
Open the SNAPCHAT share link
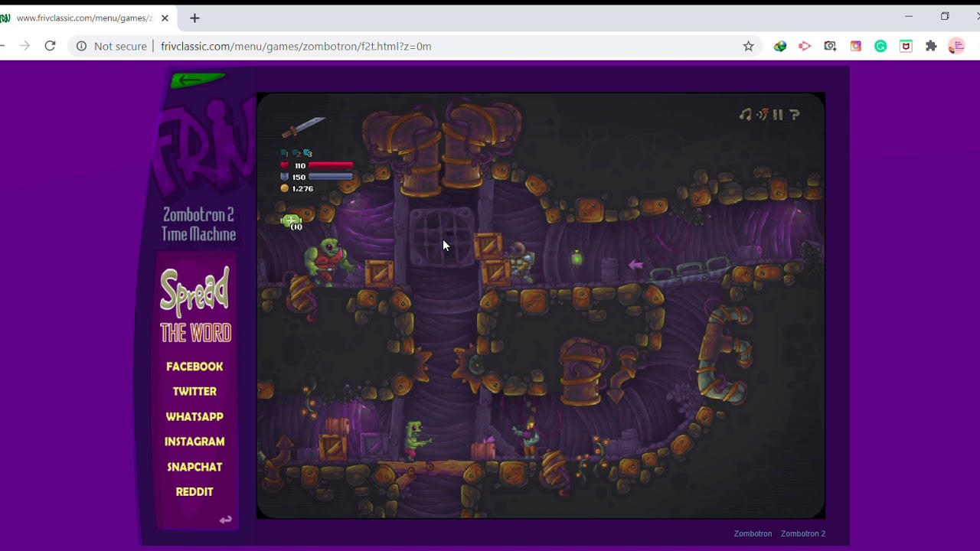194,467
